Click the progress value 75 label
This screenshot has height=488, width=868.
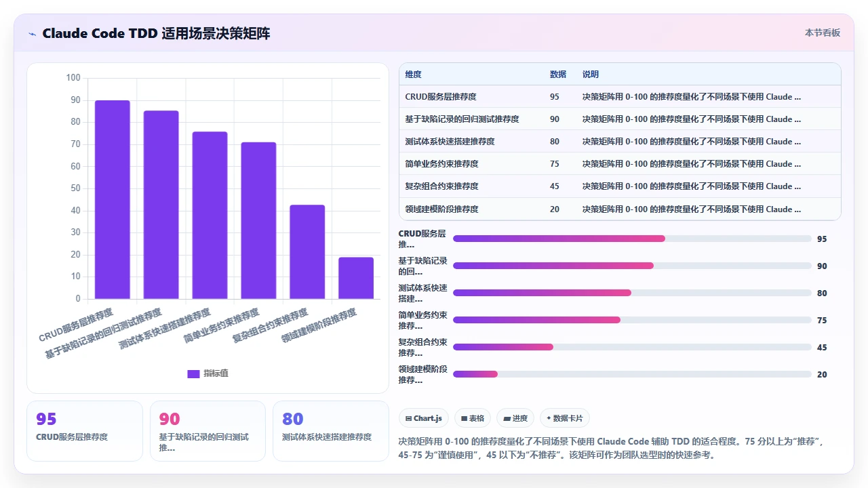(x=822, y=320)
